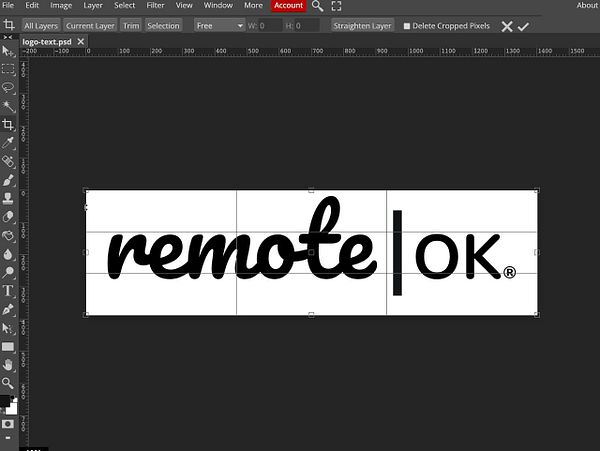Click the Straighten Layer button

362,26
